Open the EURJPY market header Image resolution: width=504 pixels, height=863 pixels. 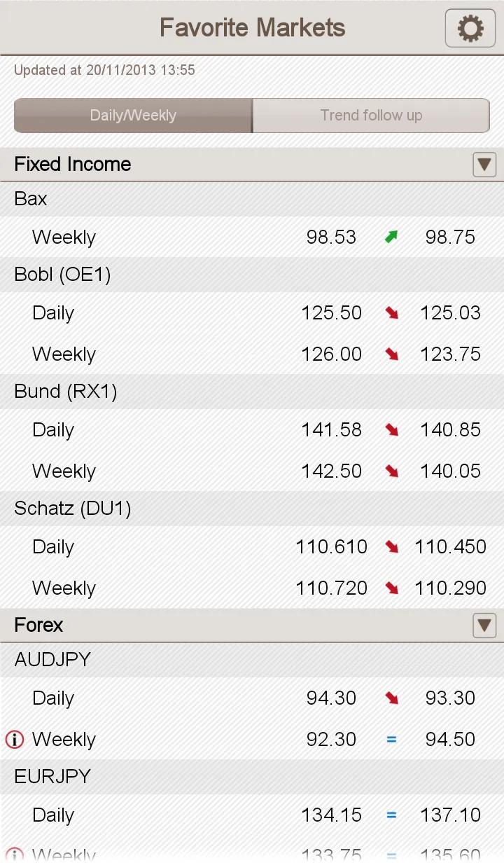click(x=252, y=777)
